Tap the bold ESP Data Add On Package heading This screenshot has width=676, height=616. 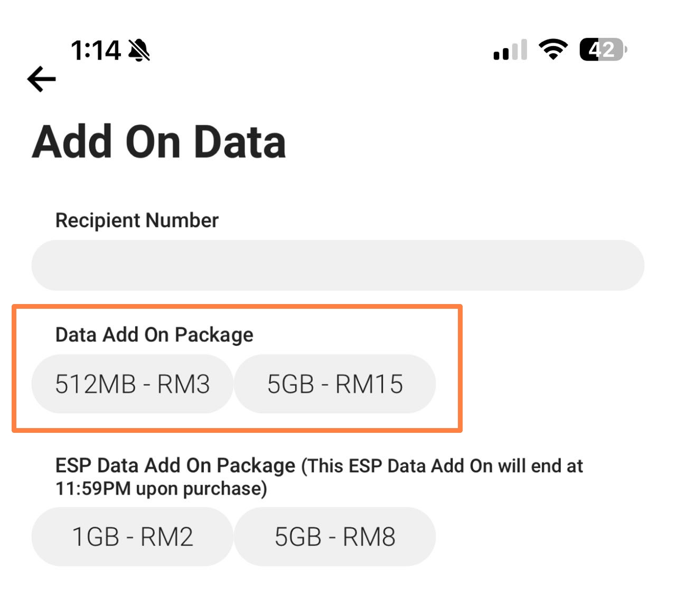175,466
